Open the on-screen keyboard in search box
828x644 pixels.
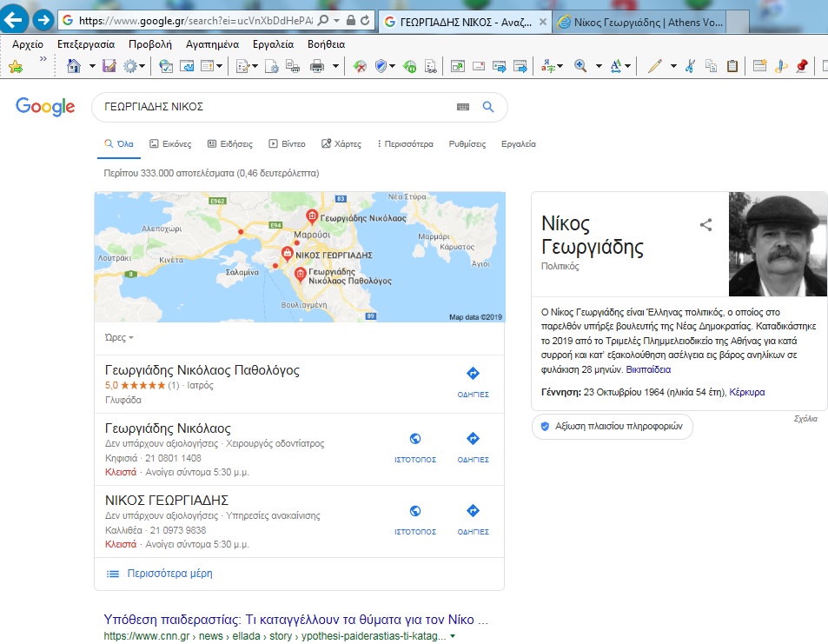tap(462, 107)
